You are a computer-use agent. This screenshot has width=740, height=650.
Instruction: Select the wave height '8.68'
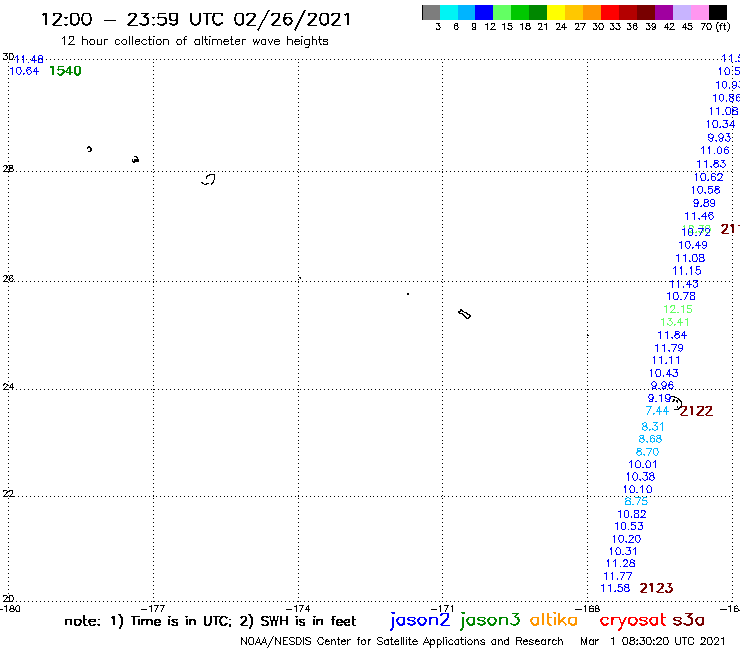click(650, 439)
